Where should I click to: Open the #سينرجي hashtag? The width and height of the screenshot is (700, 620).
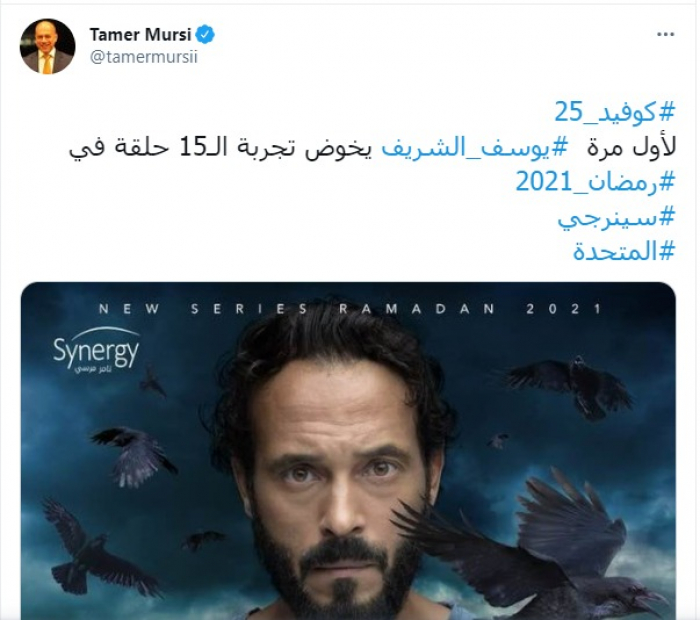[x=616, y=218]
